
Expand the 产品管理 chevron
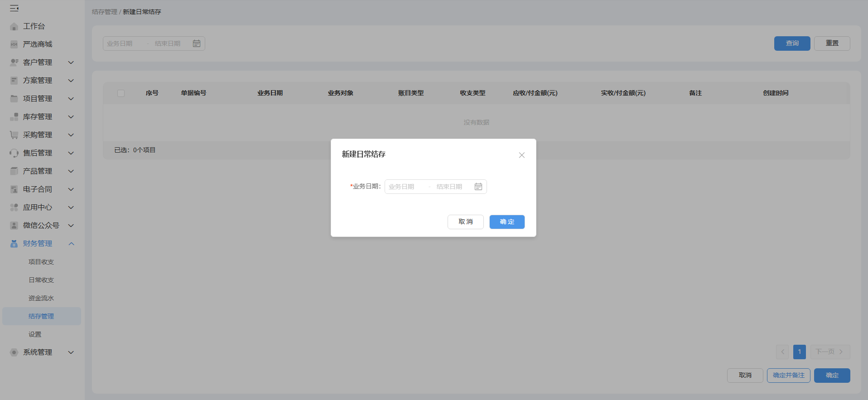[71, 171]
